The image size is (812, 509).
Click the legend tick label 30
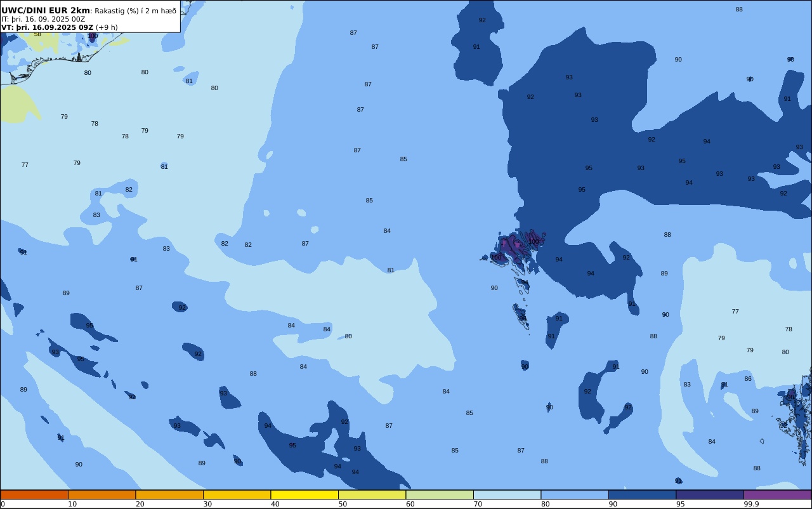pos(207,504)
